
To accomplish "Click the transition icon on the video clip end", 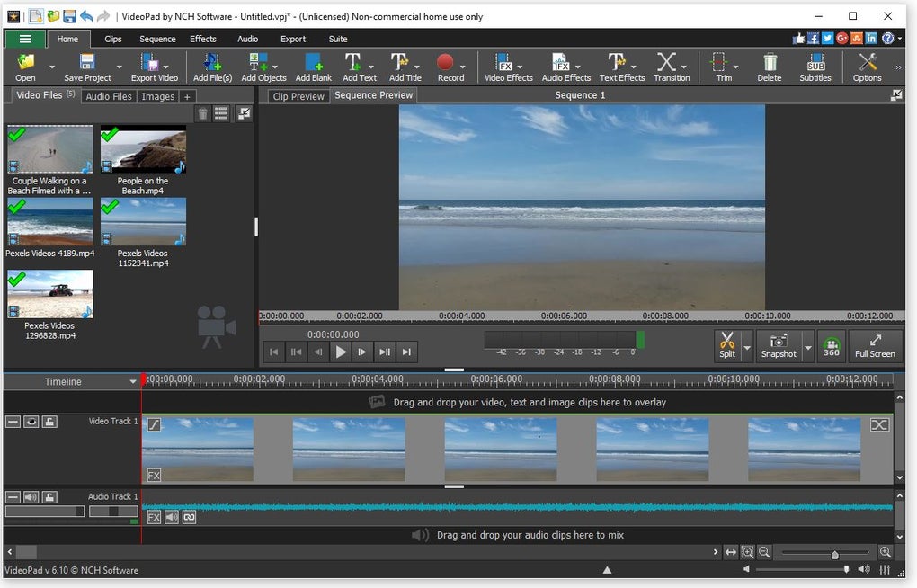I will (x=879, y=424).
